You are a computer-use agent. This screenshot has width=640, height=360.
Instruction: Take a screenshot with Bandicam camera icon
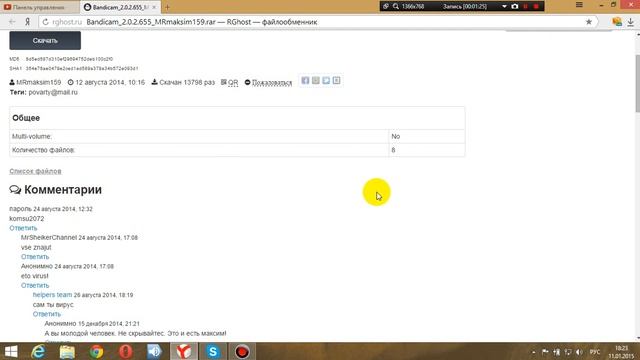click(515, 6)
